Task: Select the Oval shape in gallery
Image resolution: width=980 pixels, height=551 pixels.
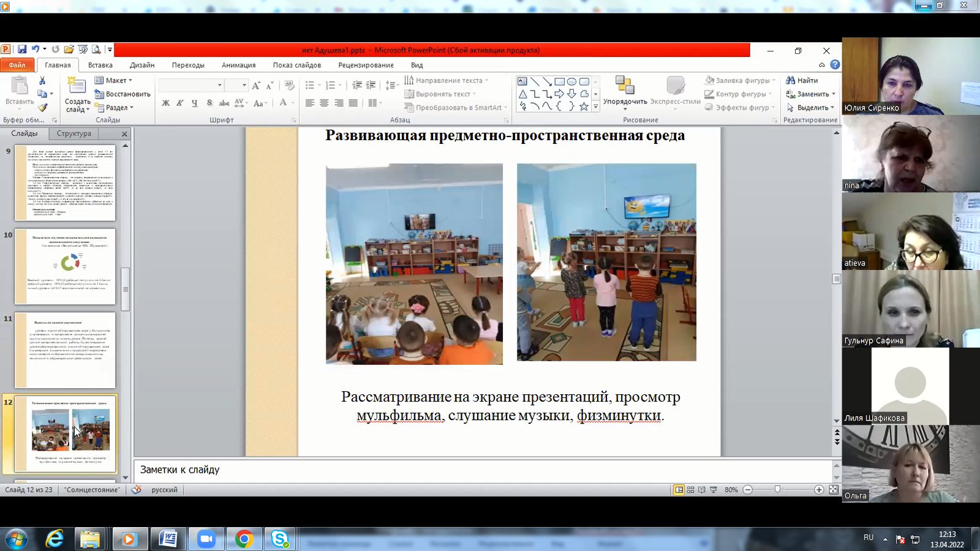Action: [x=571, y=81]
